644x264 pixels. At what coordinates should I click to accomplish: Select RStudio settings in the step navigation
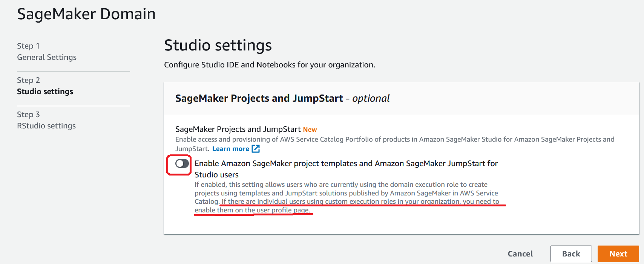[46, 126]
